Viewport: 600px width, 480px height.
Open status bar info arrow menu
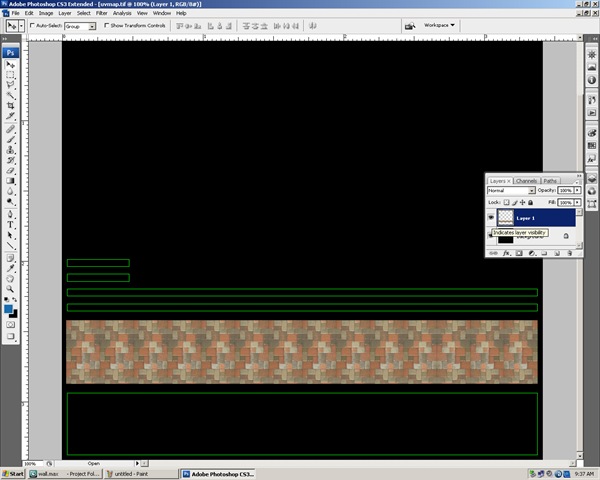click(x=137, y=463)
